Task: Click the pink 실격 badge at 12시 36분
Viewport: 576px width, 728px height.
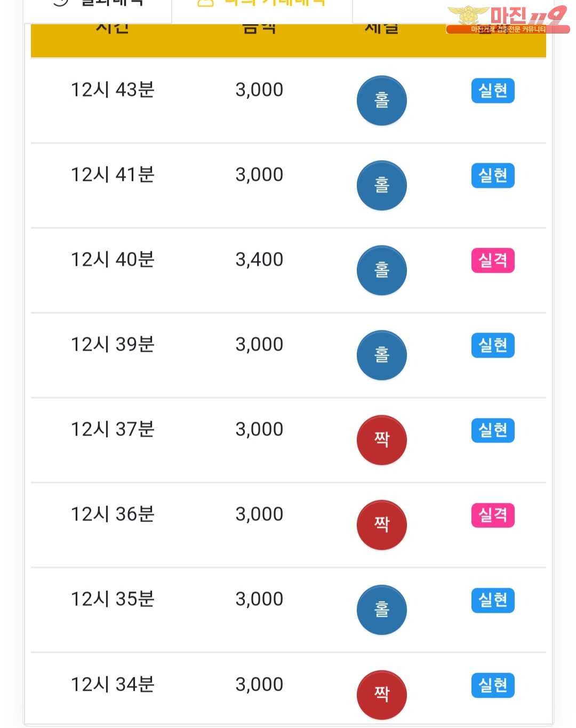Action: coord(493,516)
